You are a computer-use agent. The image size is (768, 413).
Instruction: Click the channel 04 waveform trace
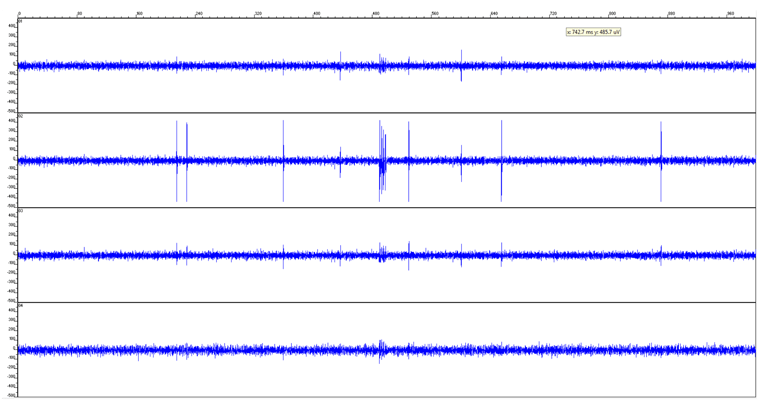click(387, 350)
